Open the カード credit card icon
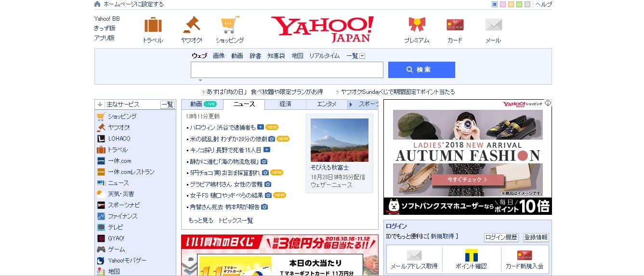This screenshot has width=644, height=276. (x=455, y=25)
